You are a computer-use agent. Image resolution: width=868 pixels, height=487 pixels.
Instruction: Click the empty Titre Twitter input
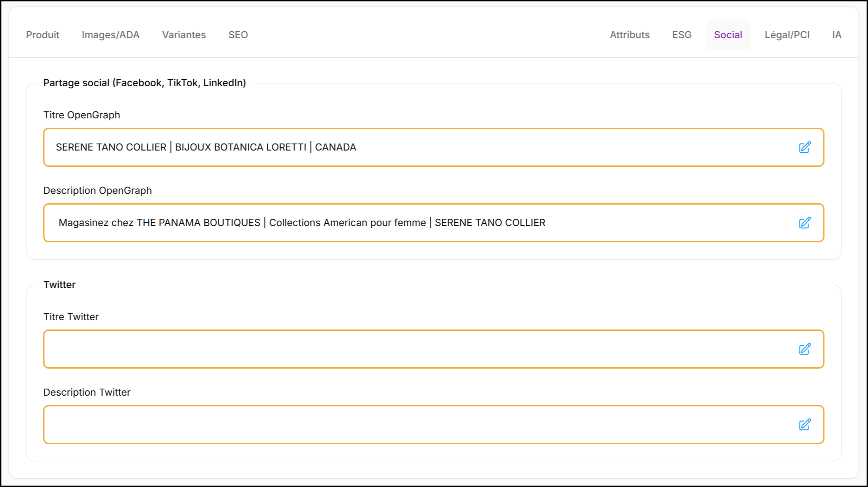419,349
